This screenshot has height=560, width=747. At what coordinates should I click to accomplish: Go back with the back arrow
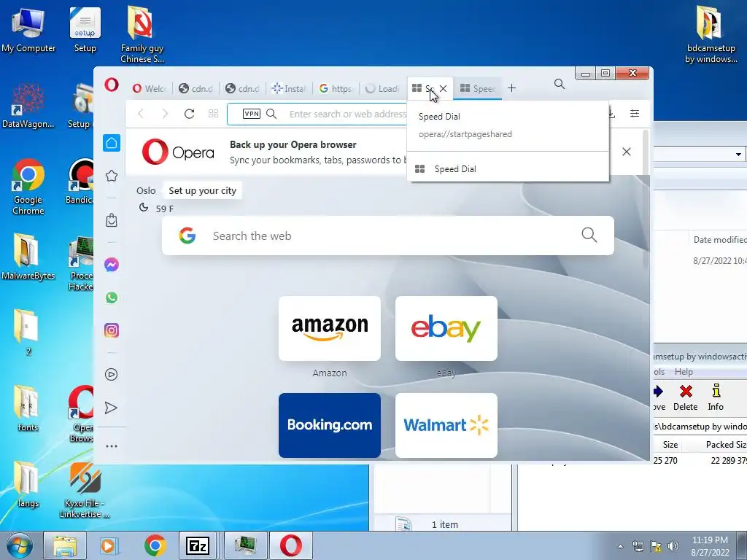[141, 113]
